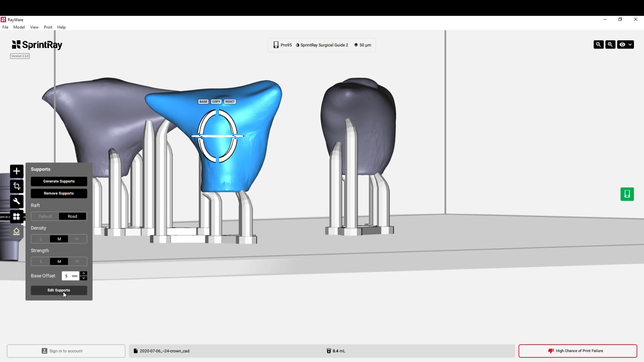The image size is (644, 362).
Task: Open the Help menu
Action: point(61,27)
